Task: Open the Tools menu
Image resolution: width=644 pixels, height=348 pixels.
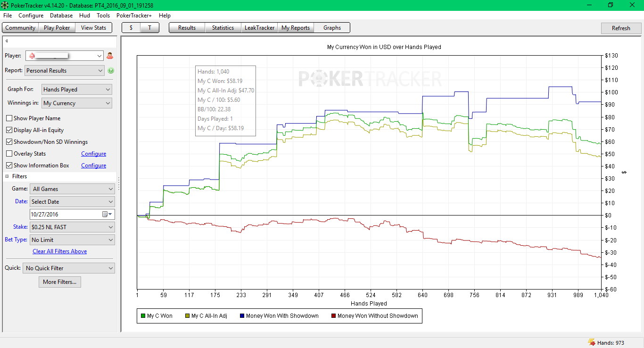Action: [103, 16]
